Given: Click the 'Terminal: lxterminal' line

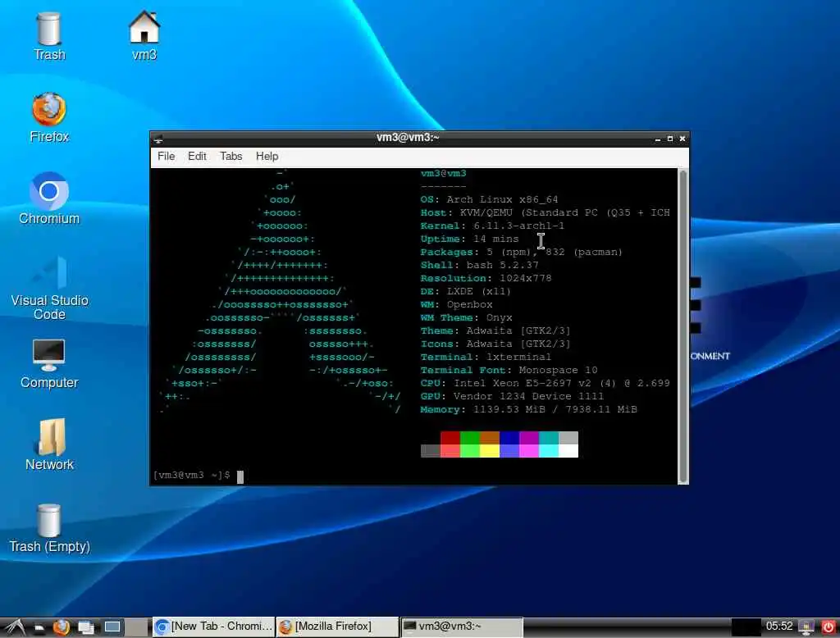Looking at the screenshot, I should [486, 357].
